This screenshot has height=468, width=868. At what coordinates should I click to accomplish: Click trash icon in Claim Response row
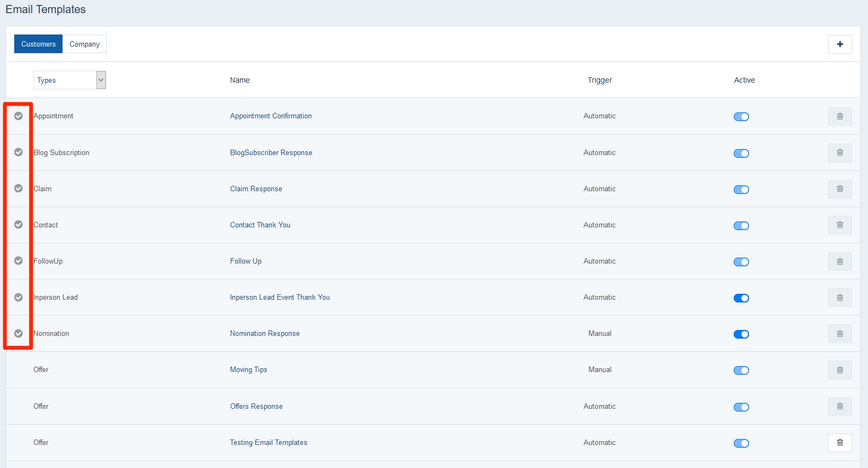click(840, 189)
